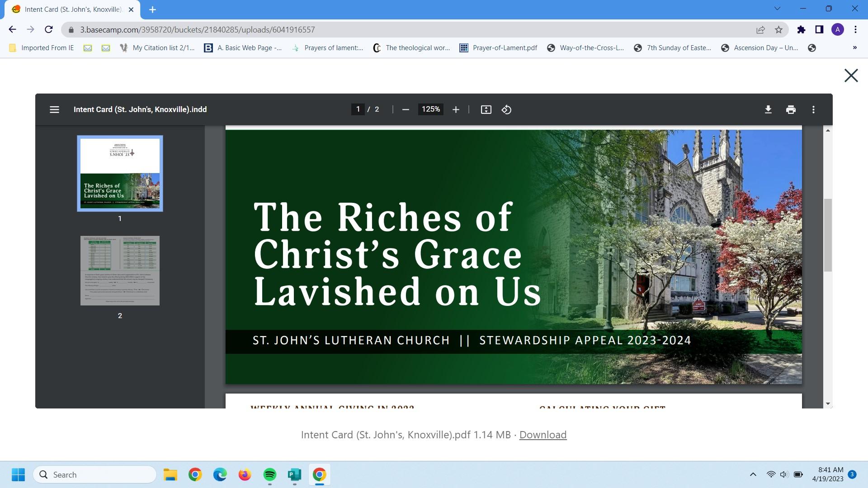Open My Citation list bookmark
868x488 pixels.
click(157, 48)
